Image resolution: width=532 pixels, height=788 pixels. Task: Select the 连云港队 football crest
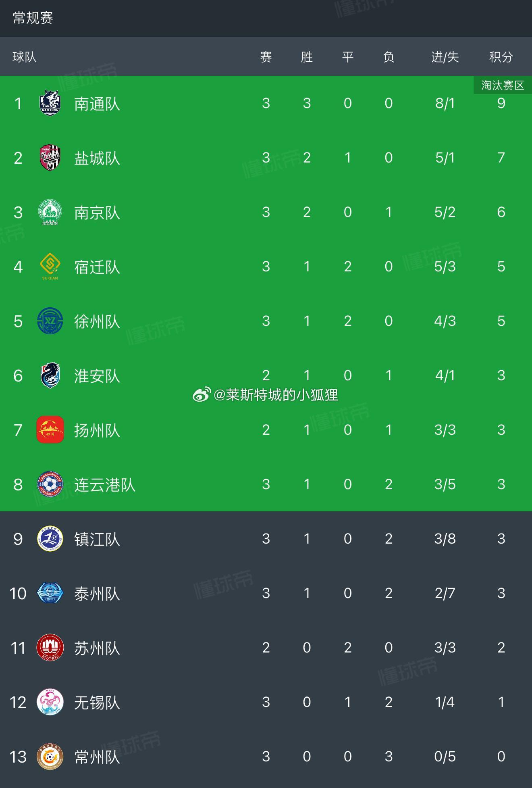click(x=50, y=484)
